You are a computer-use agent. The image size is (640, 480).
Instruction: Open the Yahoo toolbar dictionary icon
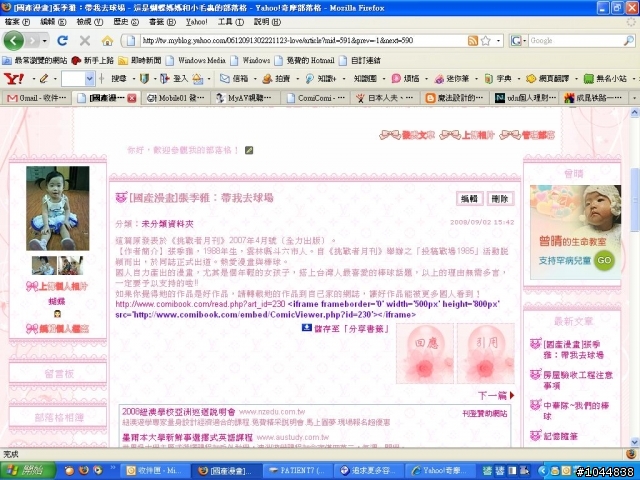[x=489, y=78]
